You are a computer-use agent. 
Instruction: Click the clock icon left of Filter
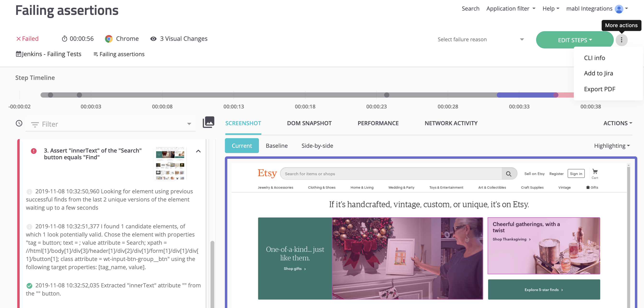coord(19,123)
